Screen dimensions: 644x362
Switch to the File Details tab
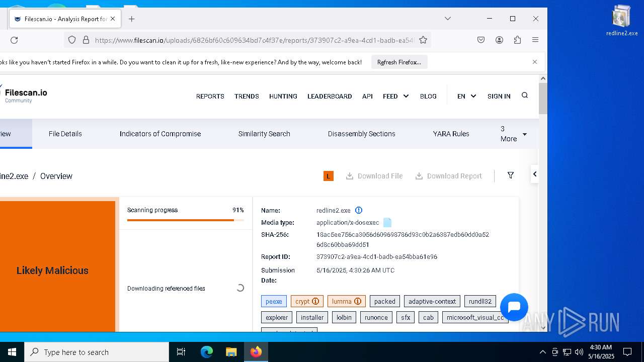[x=65, y=134]
